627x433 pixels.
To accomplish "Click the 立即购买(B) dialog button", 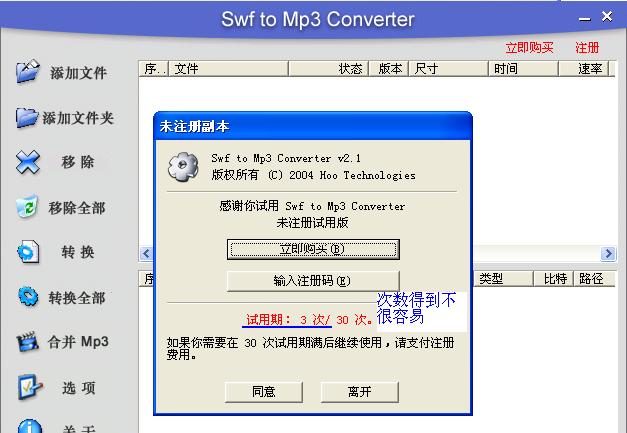I will tap(313, 249).
